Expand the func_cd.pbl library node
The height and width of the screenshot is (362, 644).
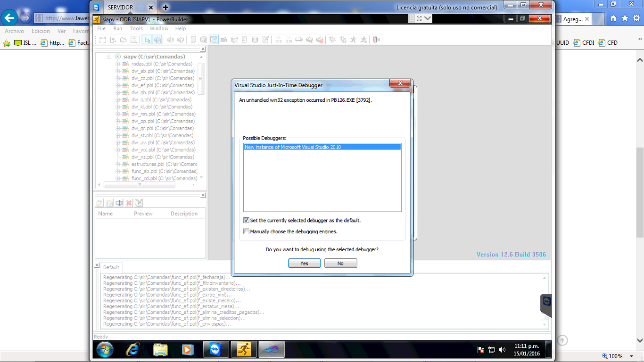tap(118, 178)
